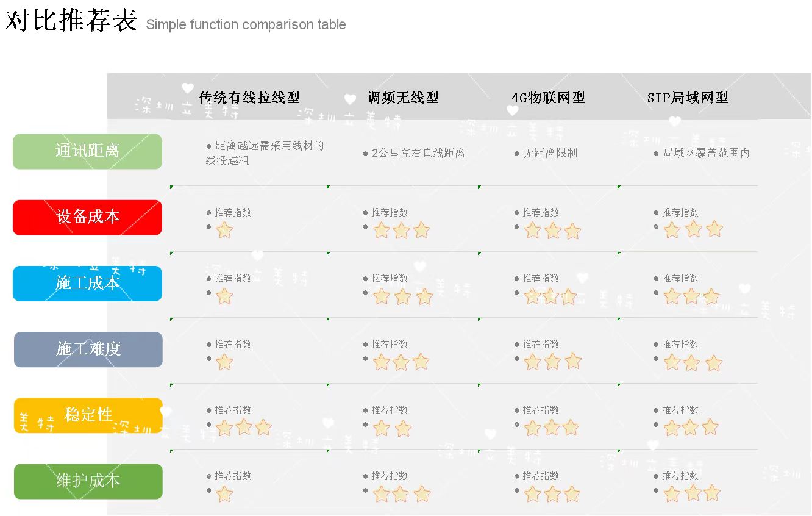Click 推荐指数 in 稳定性 row under 传统有线拉线型

[233, 410]
